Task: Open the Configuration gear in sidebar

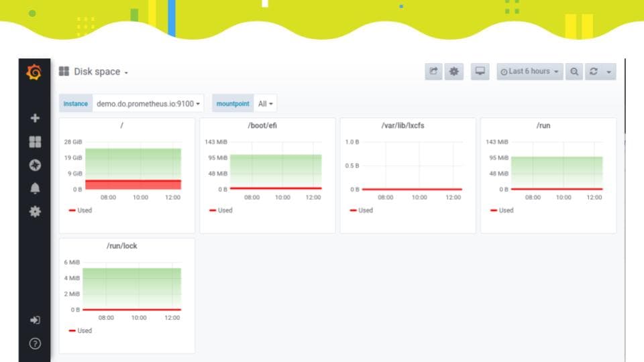Action: 35,211
